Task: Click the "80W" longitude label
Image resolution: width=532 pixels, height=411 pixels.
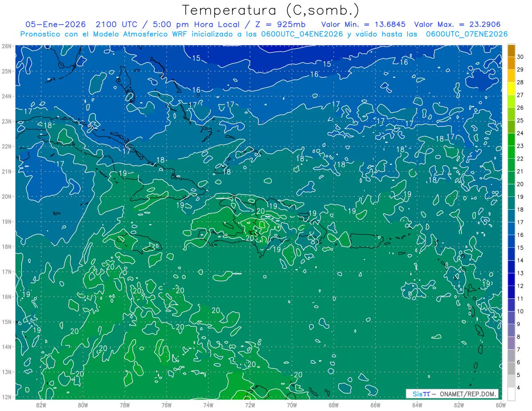Action: point(83,405)
